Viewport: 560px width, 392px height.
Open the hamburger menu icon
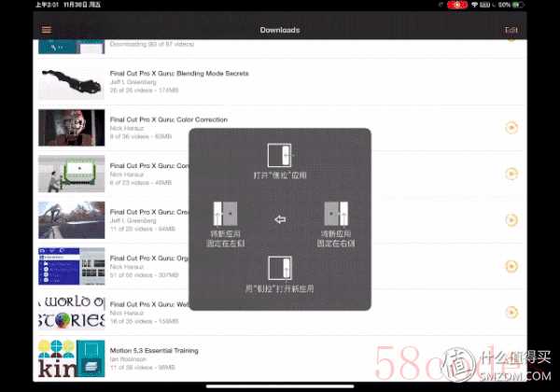point(47,30)
